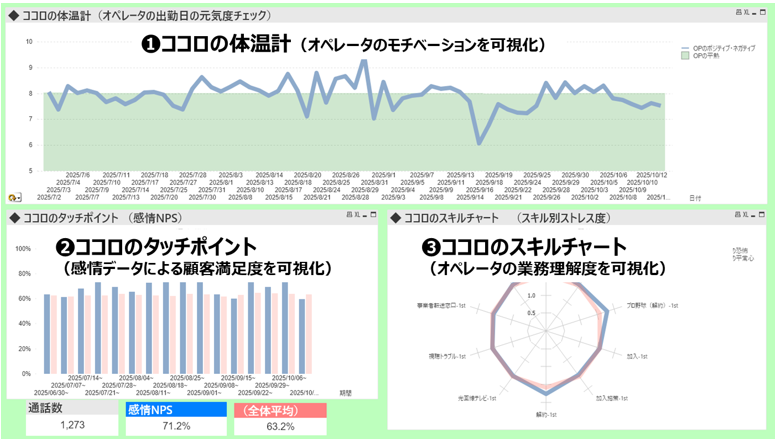
Task: Send ココロの体温計 chart to Excel (XL)
Action: (x=746, y=12)
